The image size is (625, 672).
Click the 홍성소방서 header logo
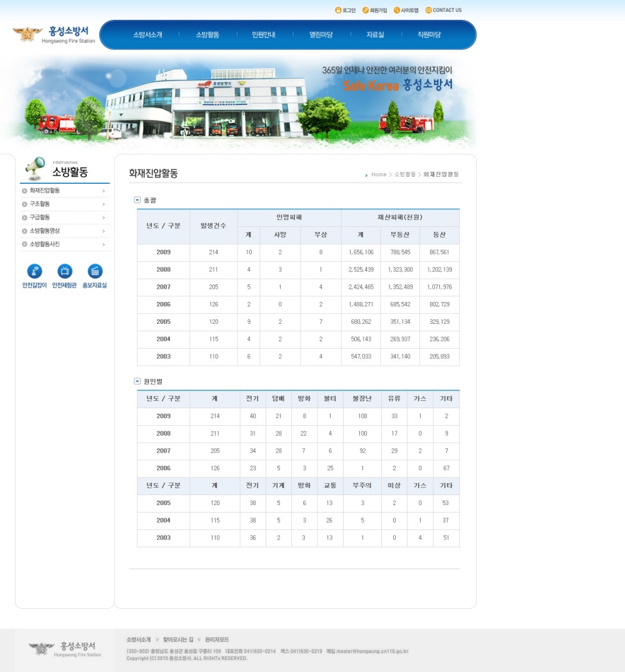pyautogui.click(x=54, y=34)
